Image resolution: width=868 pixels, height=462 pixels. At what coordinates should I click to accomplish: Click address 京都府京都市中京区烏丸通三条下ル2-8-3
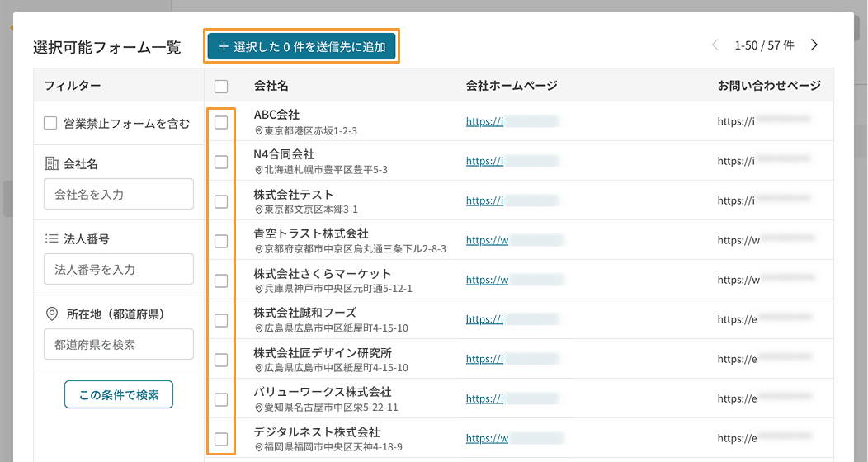click(355, 249)
